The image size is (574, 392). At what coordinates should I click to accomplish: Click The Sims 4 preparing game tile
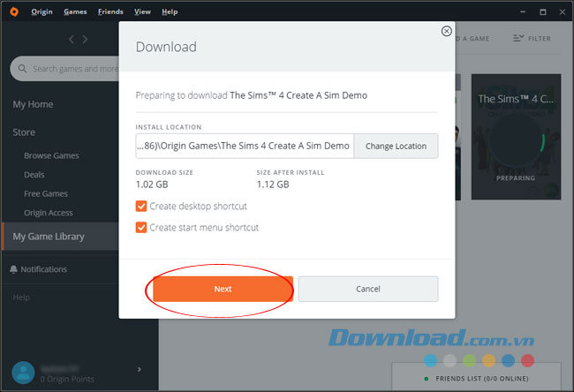coord(516,137)
